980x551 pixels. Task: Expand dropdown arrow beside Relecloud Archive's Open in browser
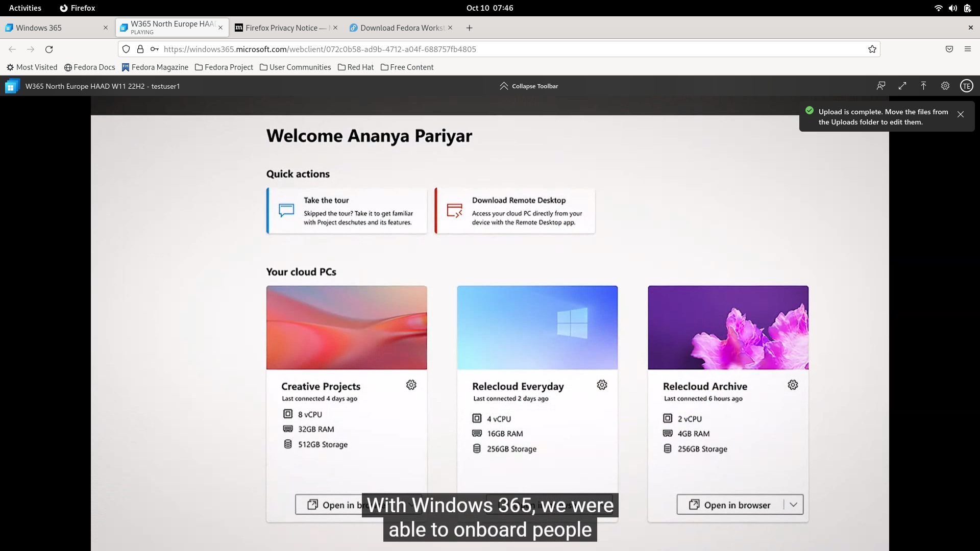point(794,505)
